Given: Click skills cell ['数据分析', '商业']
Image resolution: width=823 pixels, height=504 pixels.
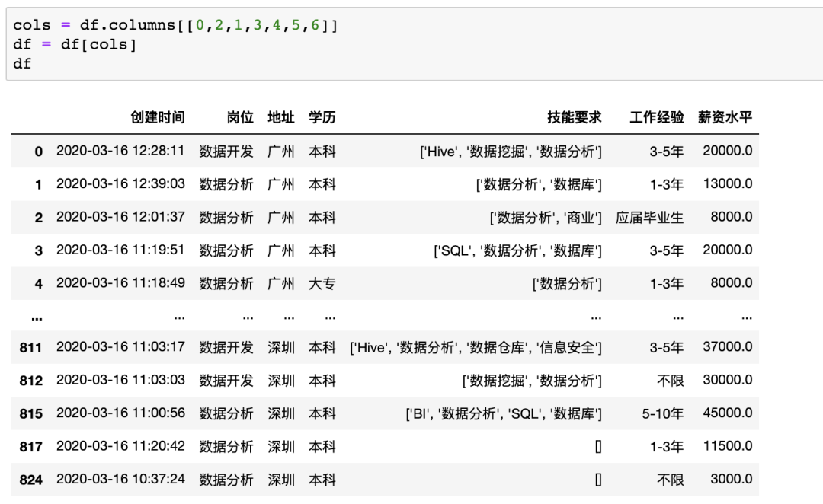Looking at the screenshot, I should point(546,218).
